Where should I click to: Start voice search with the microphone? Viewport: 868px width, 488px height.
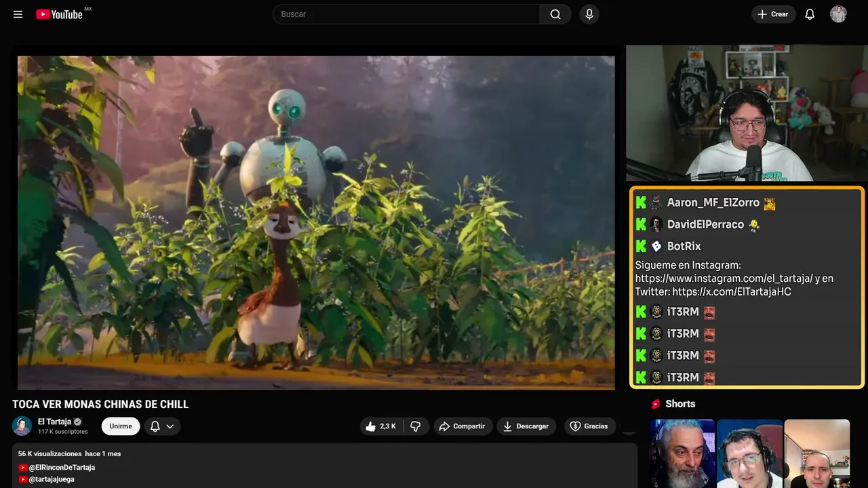click(589, 14)
